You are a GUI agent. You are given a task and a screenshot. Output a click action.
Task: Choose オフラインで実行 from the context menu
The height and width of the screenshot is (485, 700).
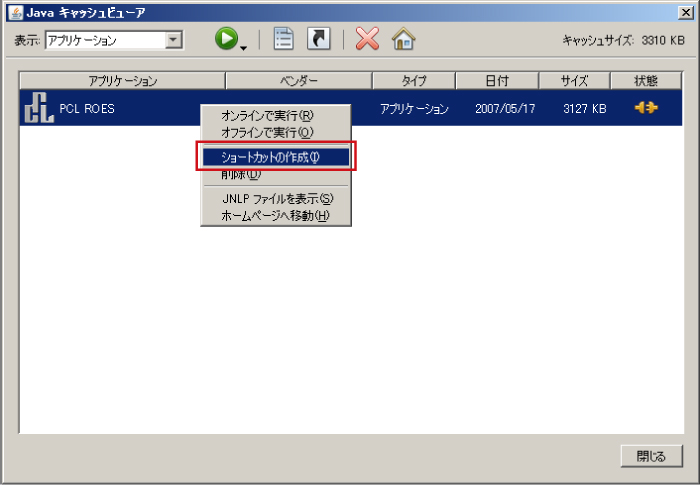click(267, 132)
